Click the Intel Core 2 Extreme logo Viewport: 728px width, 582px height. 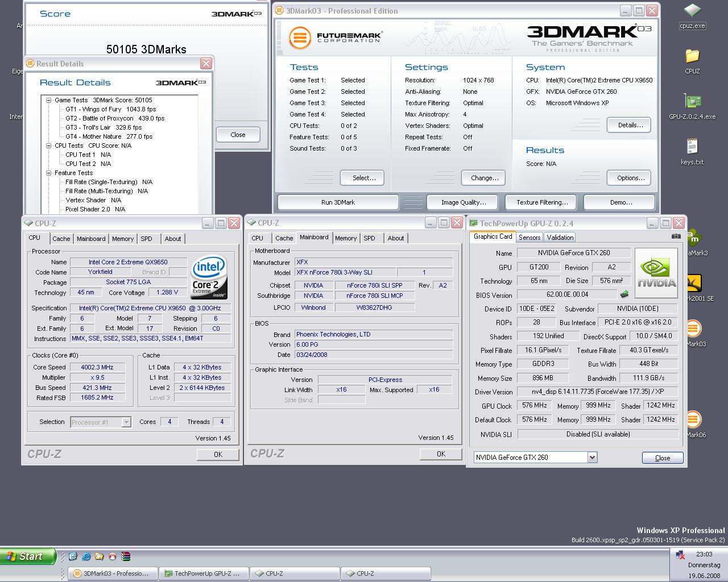[209, 277]
